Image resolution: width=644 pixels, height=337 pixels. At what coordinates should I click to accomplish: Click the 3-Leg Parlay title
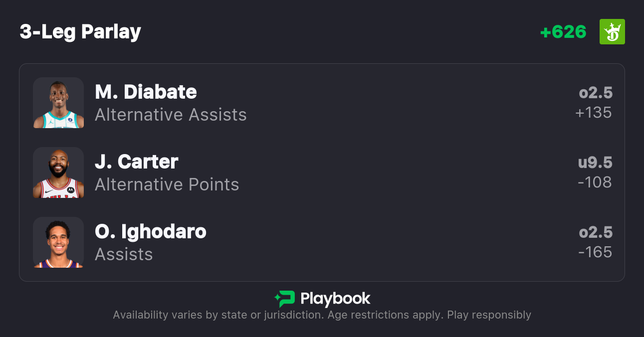[80, 32]
